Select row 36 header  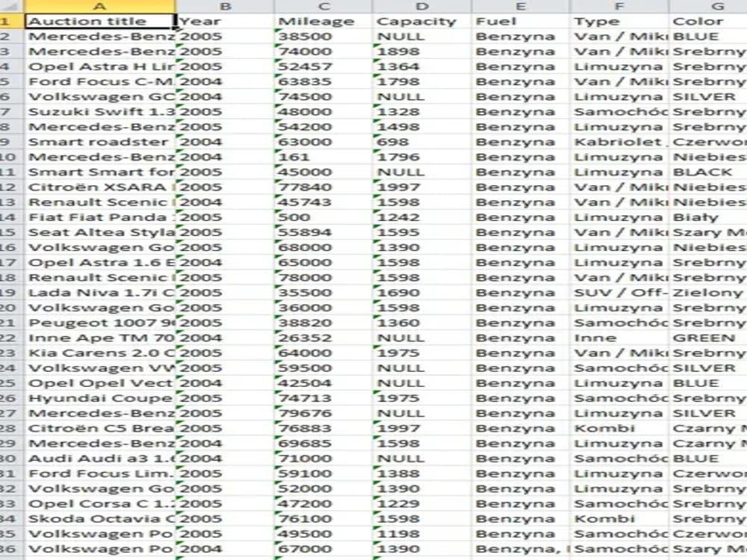(x=11, y=549)
